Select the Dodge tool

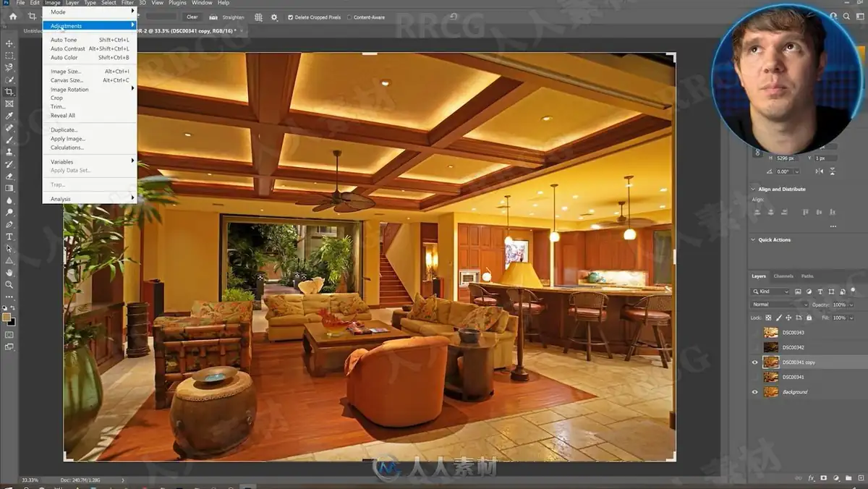click(x=9, y=212)
